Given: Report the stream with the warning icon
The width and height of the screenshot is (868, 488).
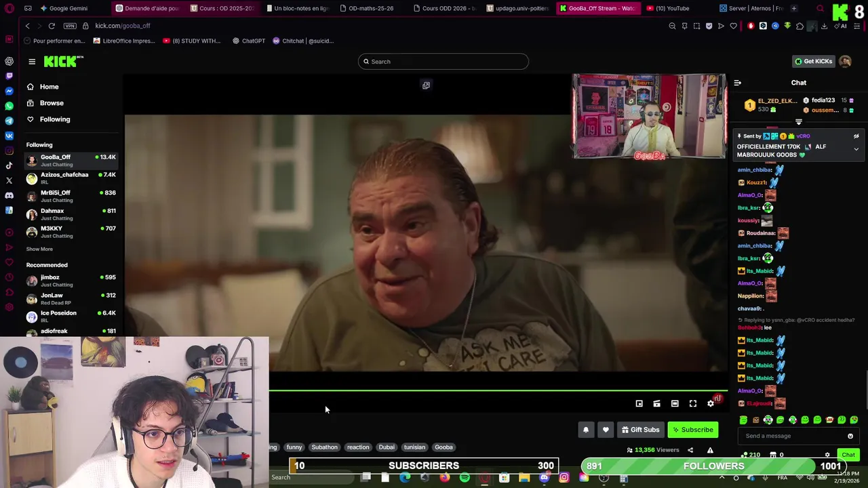Looking at the screenshot, I should click(x=710, y=450).
